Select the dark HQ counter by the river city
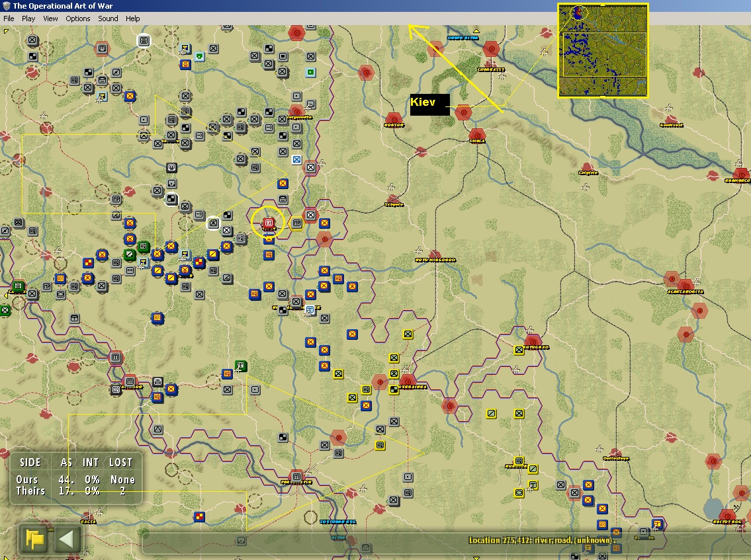Screen dimensions: 751x560 [115, 389]
